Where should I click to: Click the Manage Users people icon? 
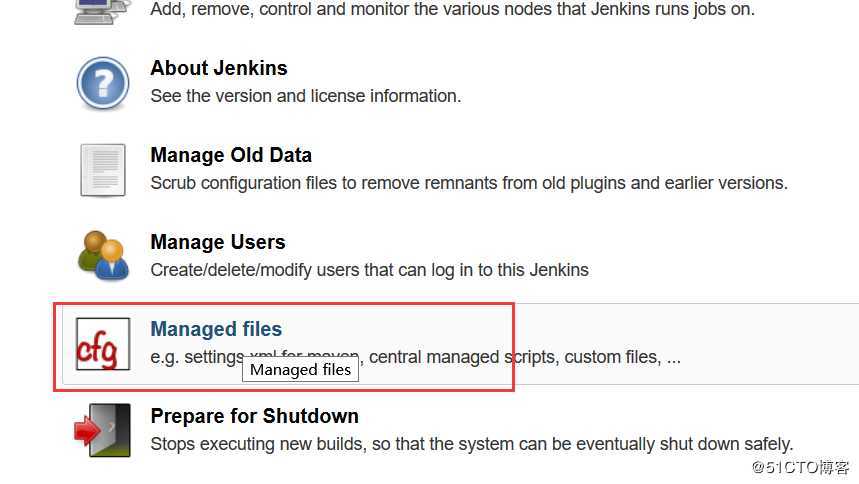(x=103, y=256)
